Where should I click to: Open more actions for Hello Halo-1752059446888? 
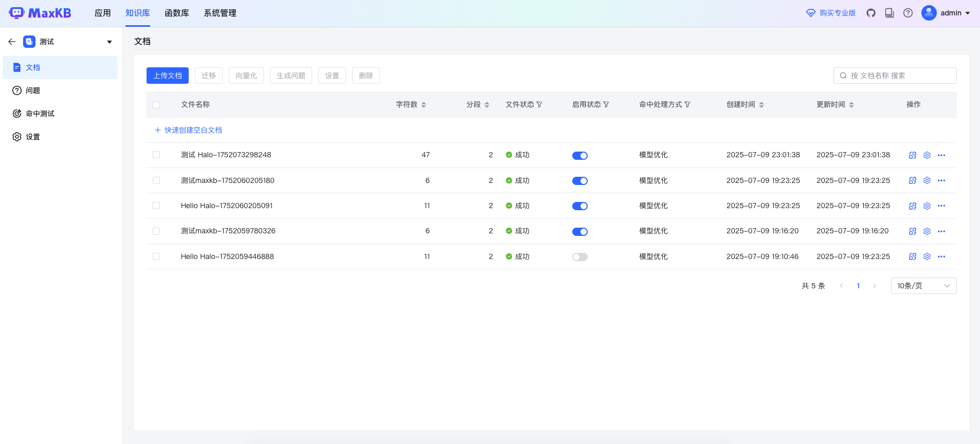(x=941, y=256)
